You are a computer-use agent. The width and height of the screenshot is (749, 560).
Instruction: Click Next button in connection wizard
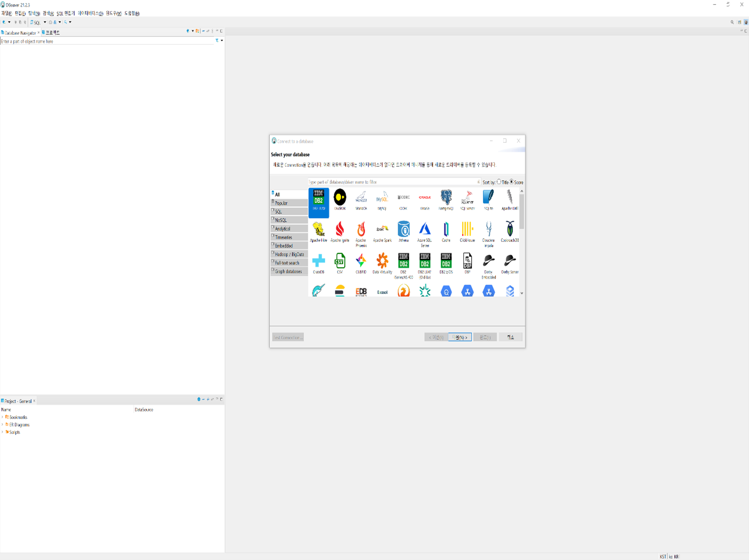click(x=459, y=337)
